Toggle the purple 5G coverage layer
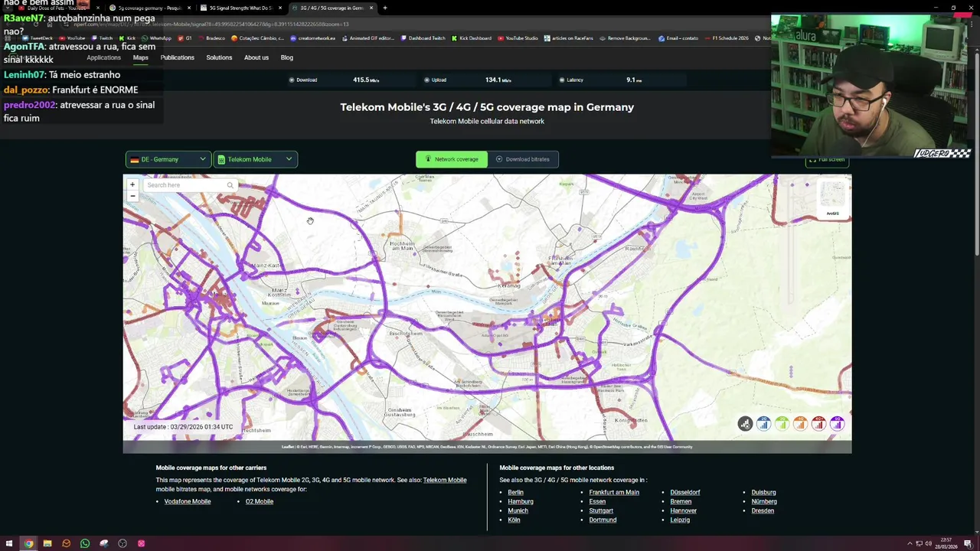The height and width of the screenshot is (551, 980). (837, 424)
